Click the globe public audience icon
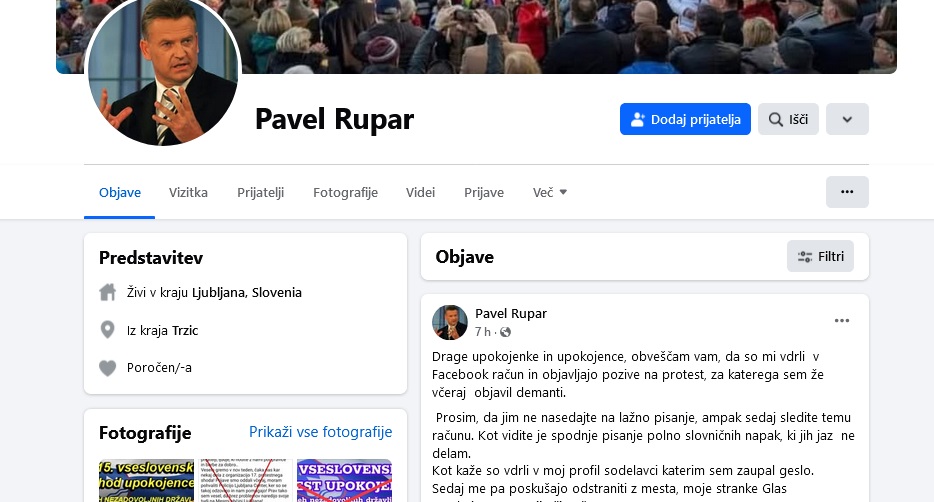 505,332
